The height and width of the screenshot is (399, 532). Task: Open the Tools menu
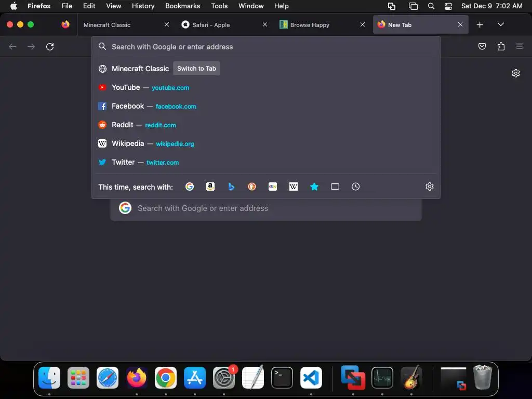(219, 6)
